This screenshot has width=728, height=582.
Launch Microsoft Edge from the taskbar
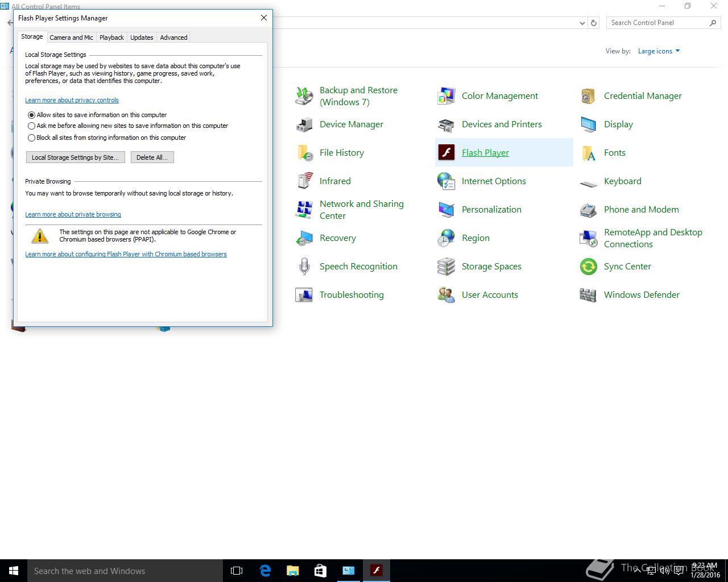click(x=265, y=571)
